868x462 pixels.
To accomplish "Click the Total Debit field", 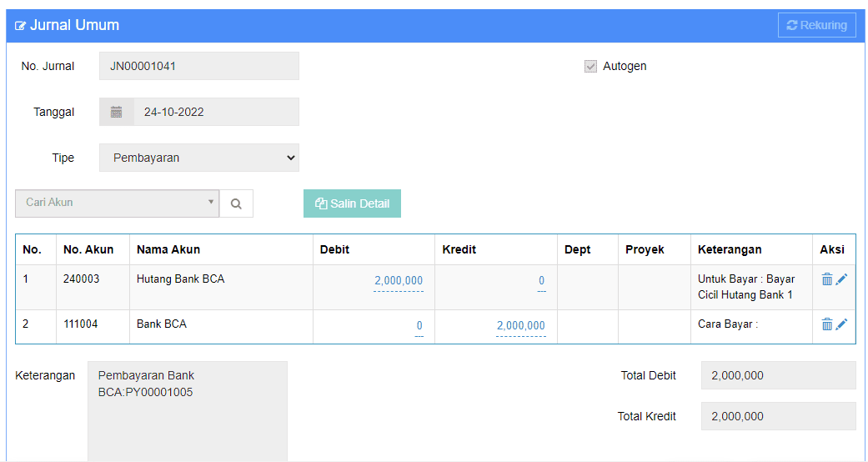I will point(778,375).
